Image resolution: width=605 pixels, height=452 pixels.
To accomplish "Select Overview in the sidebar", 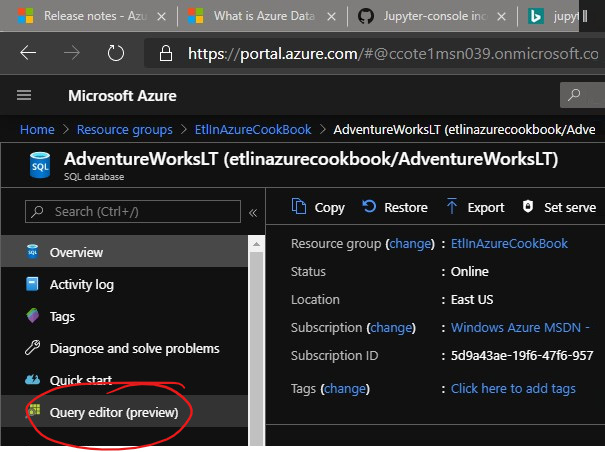I will click(x=76, y=252).
